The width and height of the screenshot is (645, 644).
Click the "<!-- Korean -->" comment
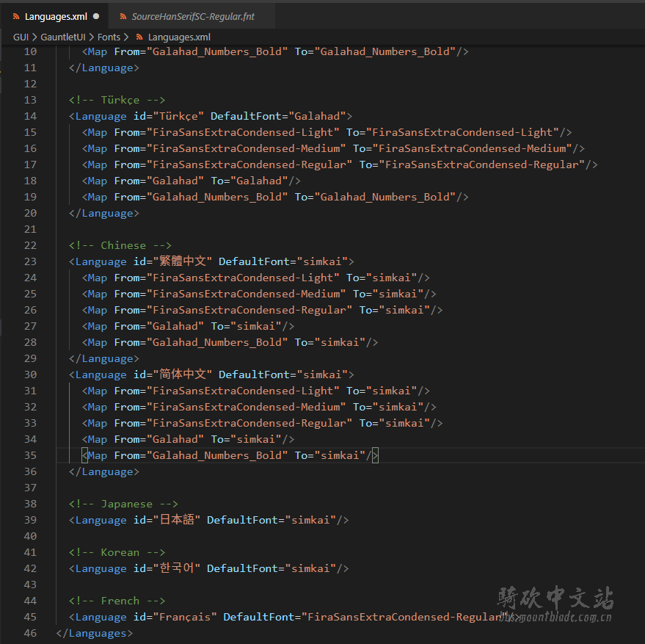point(117,553)
